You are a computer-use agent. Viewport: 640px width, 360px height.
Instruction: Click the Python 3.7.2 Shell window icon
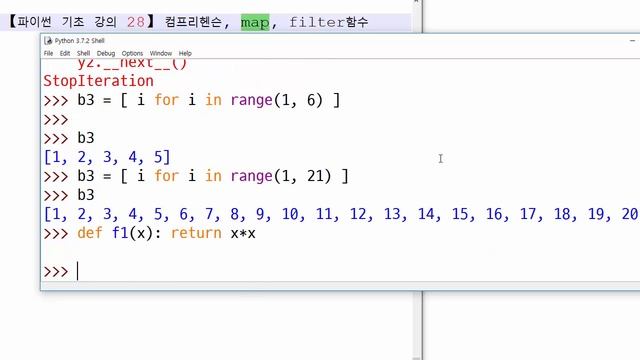coord(48,40)
